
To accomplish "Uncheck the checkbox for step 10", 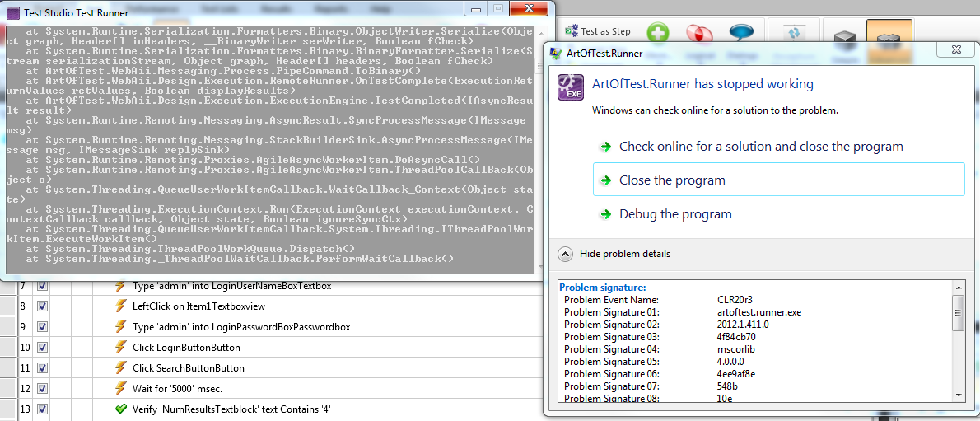I will tap(43, 347).
